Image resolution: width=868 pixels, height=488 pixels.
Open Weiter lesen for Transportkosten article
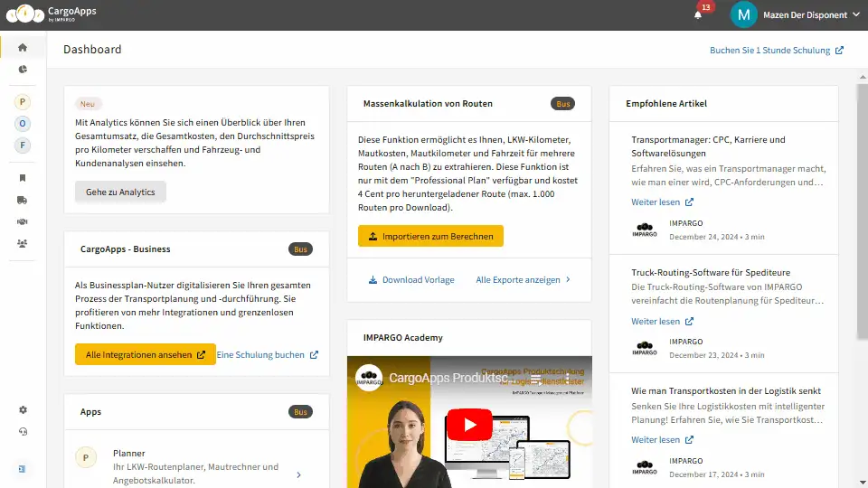coord(662,440)
